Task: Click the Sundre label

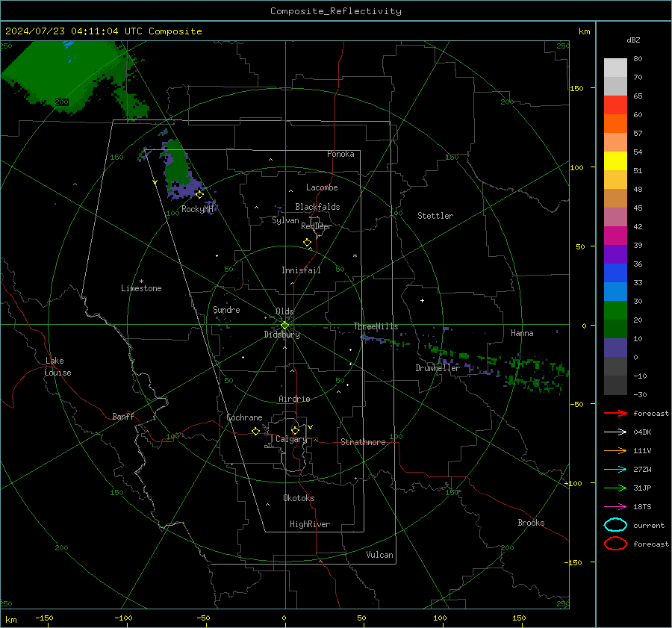Action: tap(226, 310)
